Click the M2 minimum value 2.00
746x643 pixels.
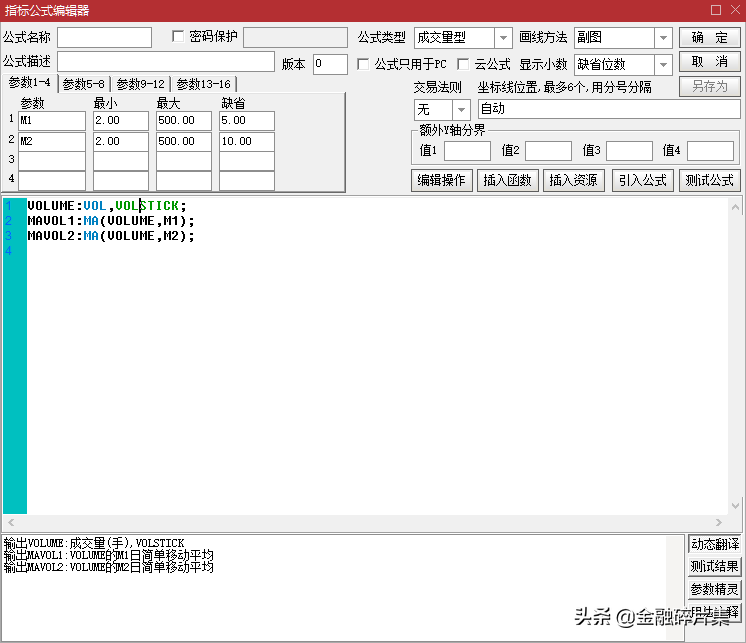tap(121, 142)
